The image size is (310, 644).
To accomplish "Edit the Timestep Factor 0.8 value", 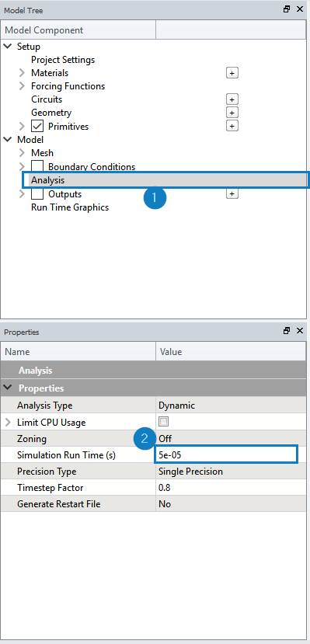I will pos(231,488).
